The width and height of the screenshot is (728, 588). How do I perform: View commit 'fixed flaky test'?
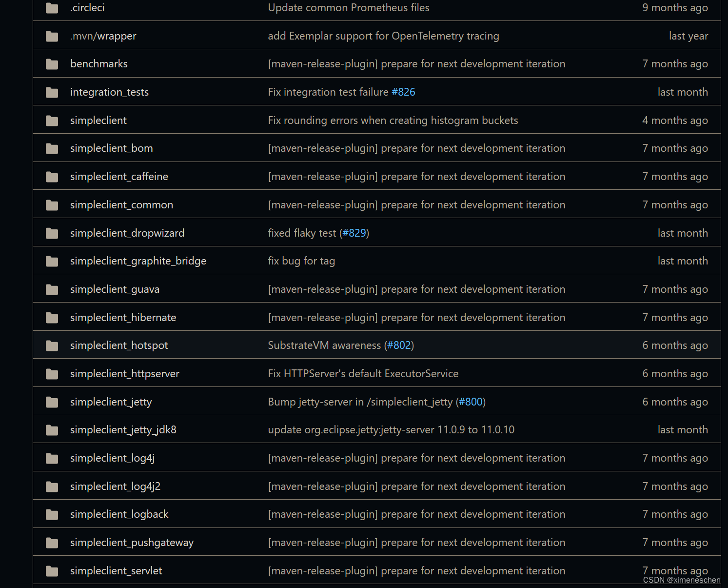tap(302, 233)
